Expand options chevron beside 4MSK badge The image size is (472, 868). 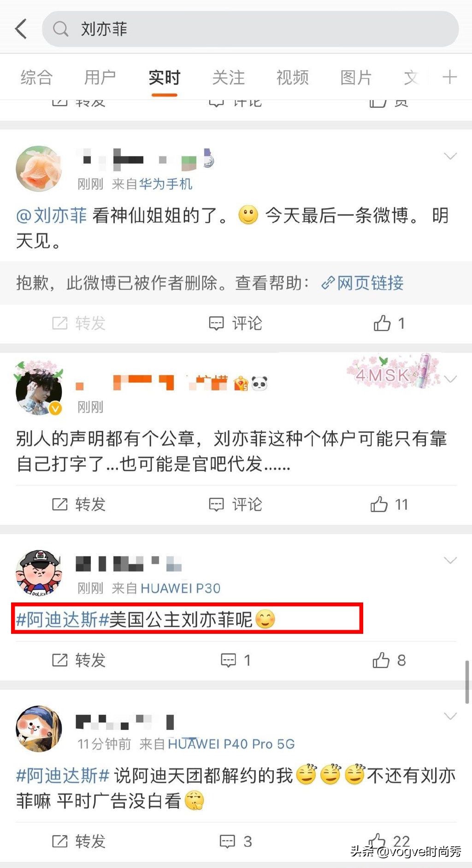(x=450, y=379)
